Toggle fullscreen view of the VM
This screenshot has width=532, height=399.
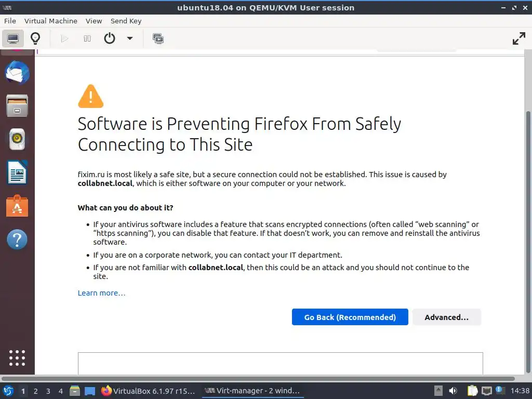click(x=518, y=38)
